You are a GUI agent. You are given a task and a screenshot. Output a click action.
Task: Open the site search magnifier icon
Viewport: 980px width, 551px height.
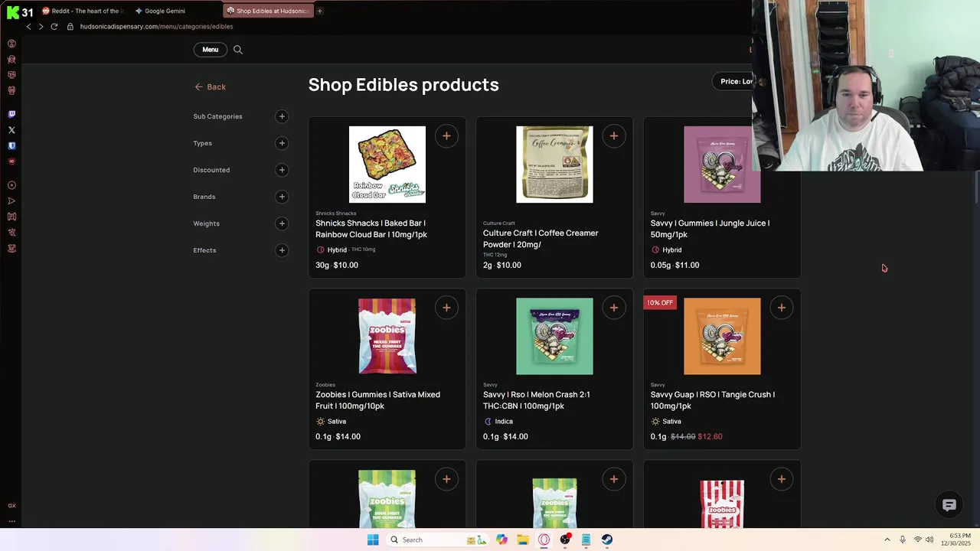tap(238, 50)
